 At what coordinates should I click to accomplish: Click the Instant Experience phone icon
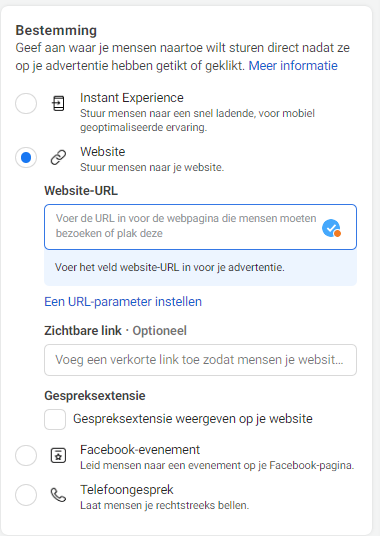pyautogui.click(x=58, y=104)
